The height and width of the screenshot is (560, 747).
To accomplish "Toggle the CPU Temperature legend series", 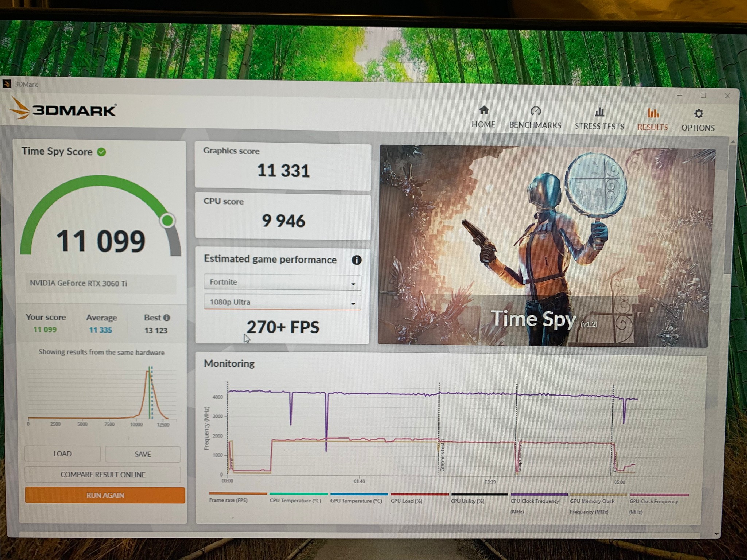I will click(x=298, y=498).
